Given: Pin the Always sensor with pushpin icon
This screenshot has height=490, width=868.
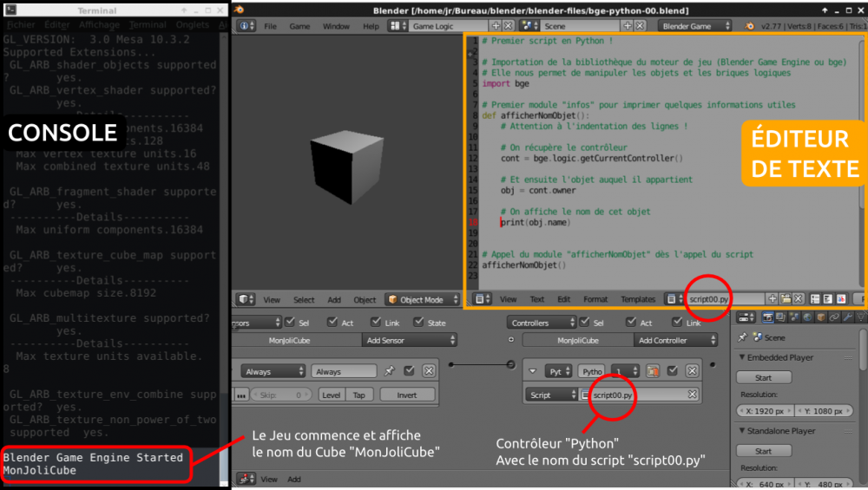Looking at the screenshot, I should coord(389,371).
